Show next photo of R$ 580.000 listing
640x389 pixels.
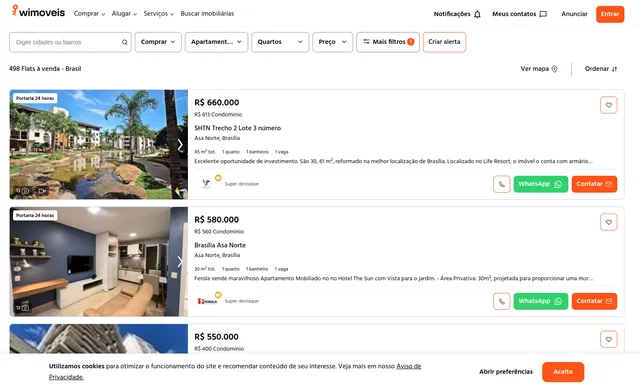(x=180, y=262)
